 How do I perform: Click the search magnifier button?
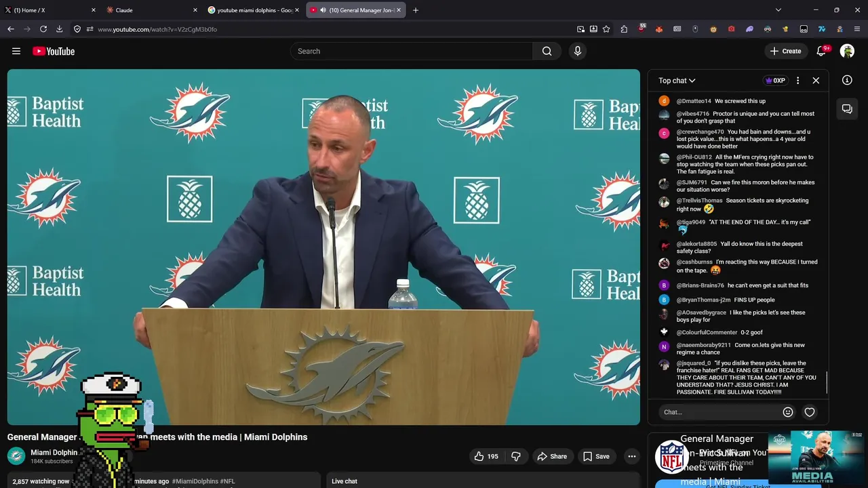[547, 51]
